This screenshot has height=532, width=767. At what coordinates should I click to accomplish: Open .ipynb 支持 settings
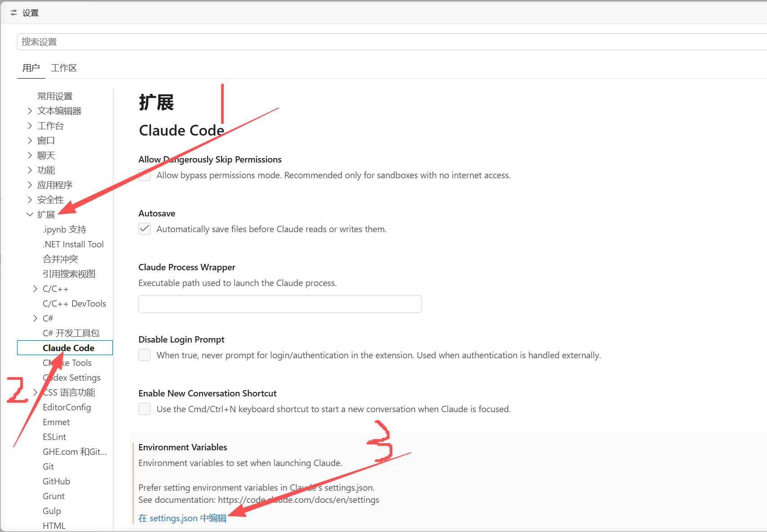tap(64, 229)
